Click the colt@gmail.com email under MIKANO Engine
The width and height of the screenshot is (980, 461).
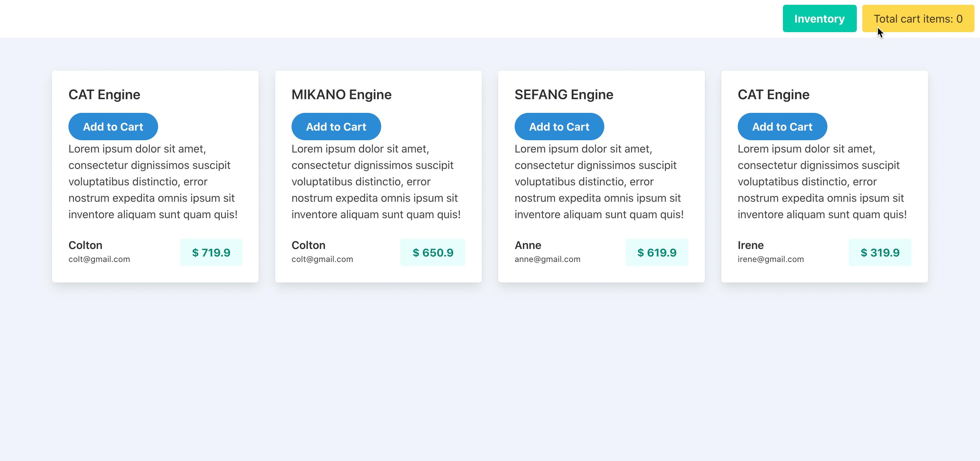(322, 260)
